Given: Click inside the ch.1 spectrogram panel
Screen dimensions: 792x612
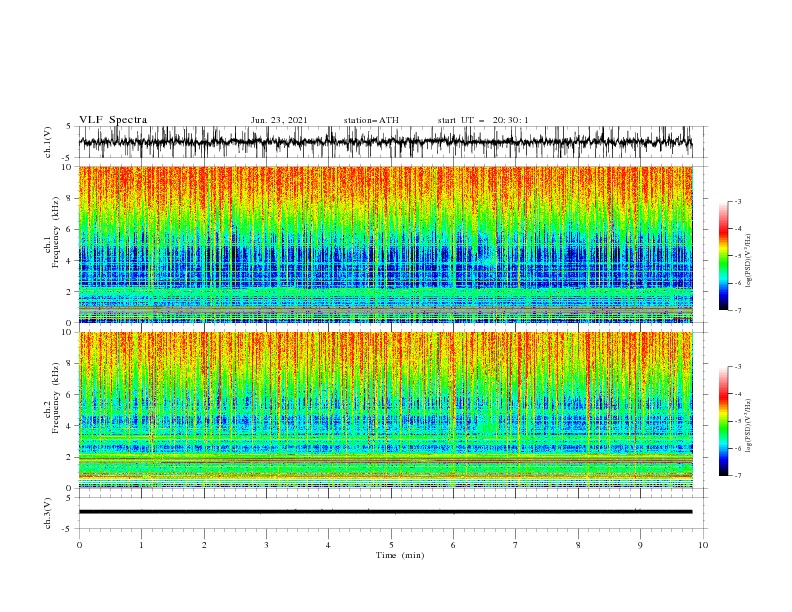Looking at the screenshot, I should (x=385, y=244).
